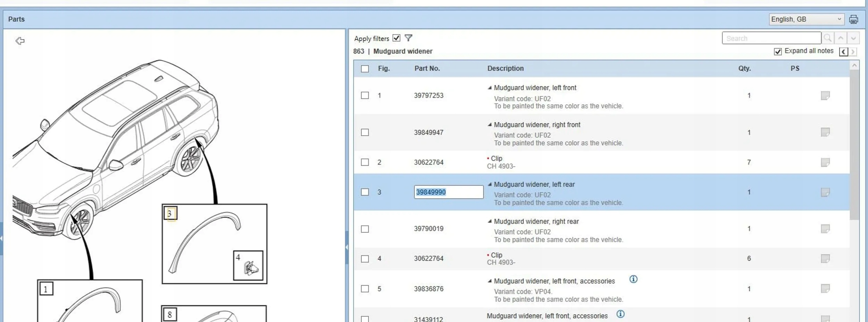868x322 pixels.
Task: Open note icon for part 39836876
Action: (825, 289)
